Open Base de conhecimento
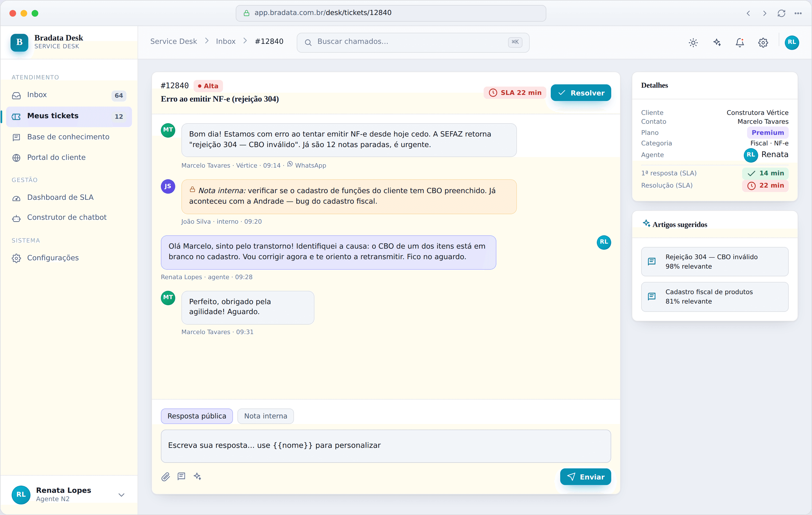Screen dimensions: 812x515 (x=69, y=137)
